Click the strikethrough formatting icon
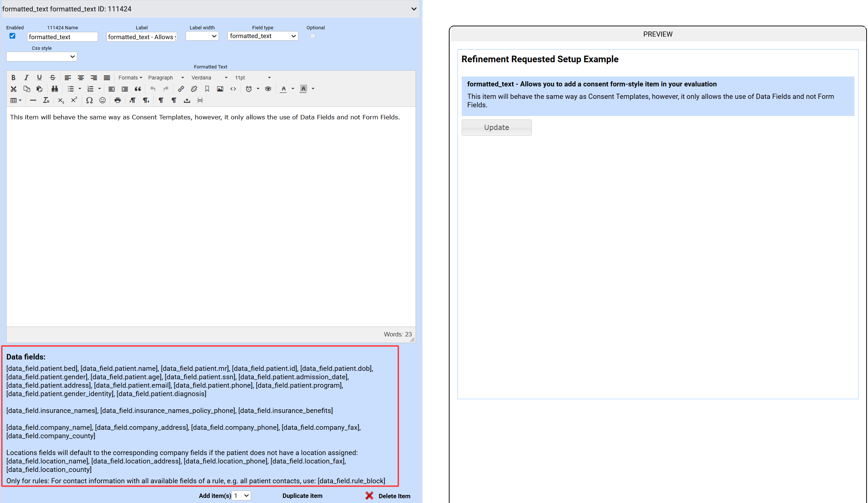The image size is (868, 503). tap(52, 78)
